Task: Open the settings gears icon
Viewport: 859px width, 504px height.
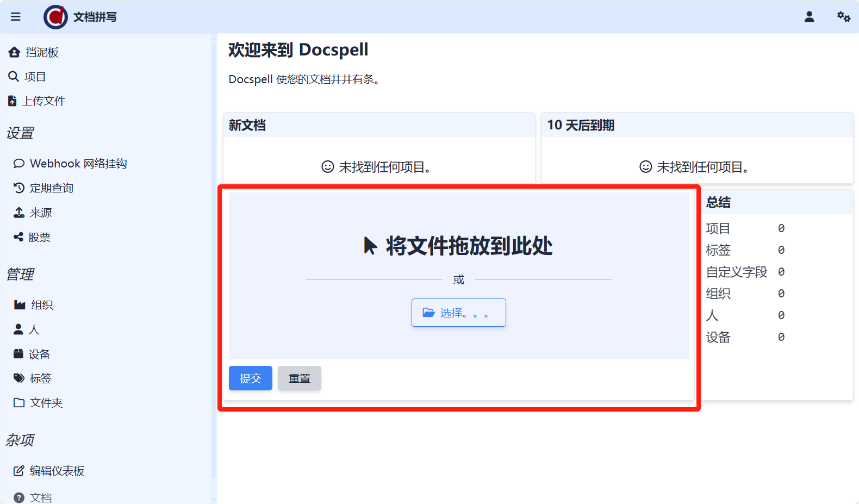Action: click(x=843, y=17)
